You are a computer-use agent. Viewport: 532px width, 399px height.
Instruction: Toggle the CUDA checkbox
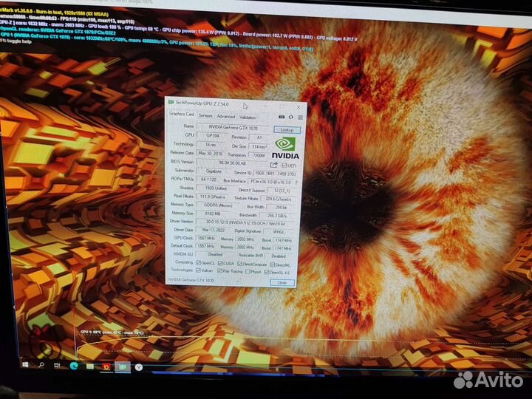coord(220,263)
